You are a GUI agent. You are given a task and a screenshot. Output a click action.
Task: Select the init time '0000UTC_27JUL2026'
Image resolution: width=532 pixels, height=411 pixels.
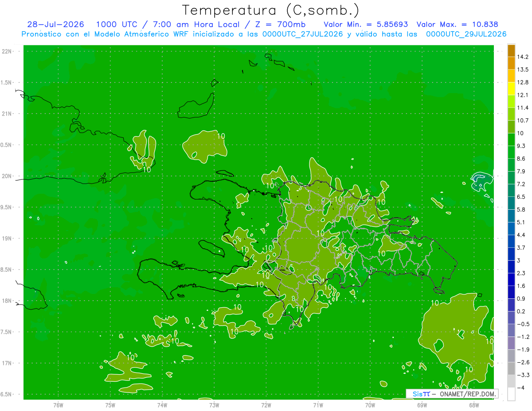303,34
